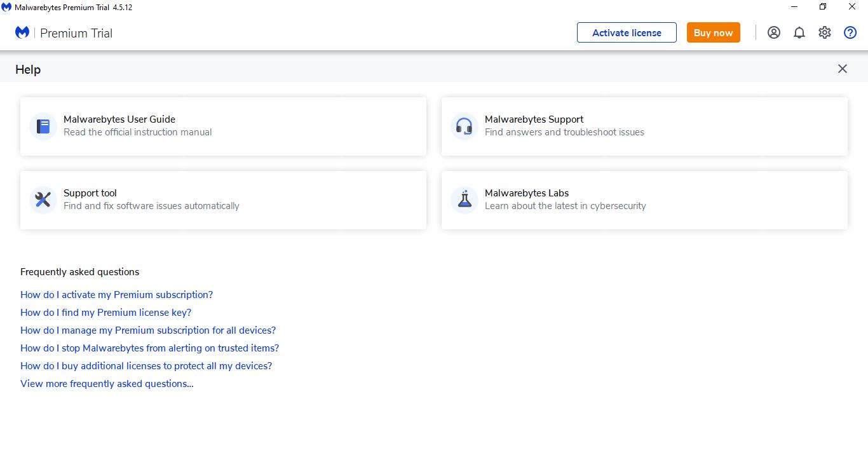Click the "Premium Trial" header label

click(76, 33)
